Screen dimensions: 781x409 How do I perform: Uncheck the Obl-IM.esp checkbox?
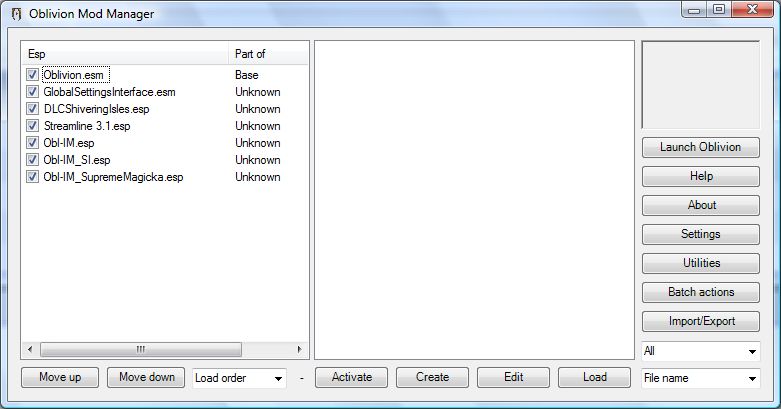pos(32,142)
